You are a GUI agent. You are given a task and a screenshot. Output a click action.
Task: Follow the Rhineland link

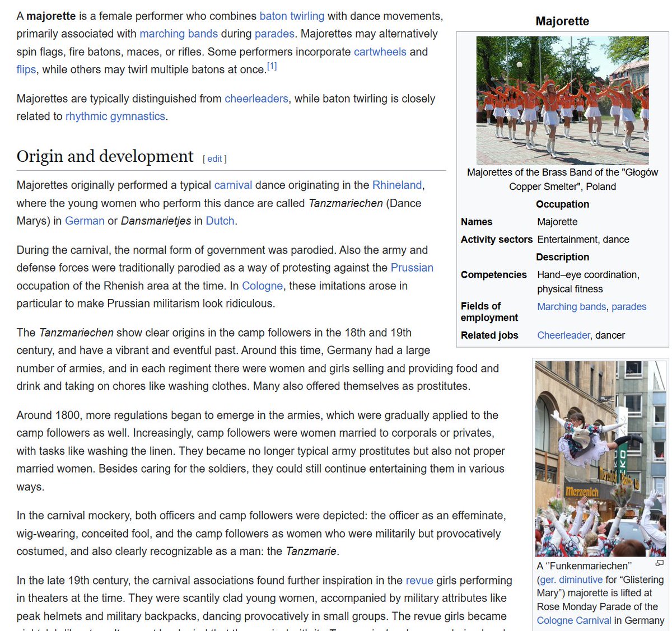pos(397,185)
